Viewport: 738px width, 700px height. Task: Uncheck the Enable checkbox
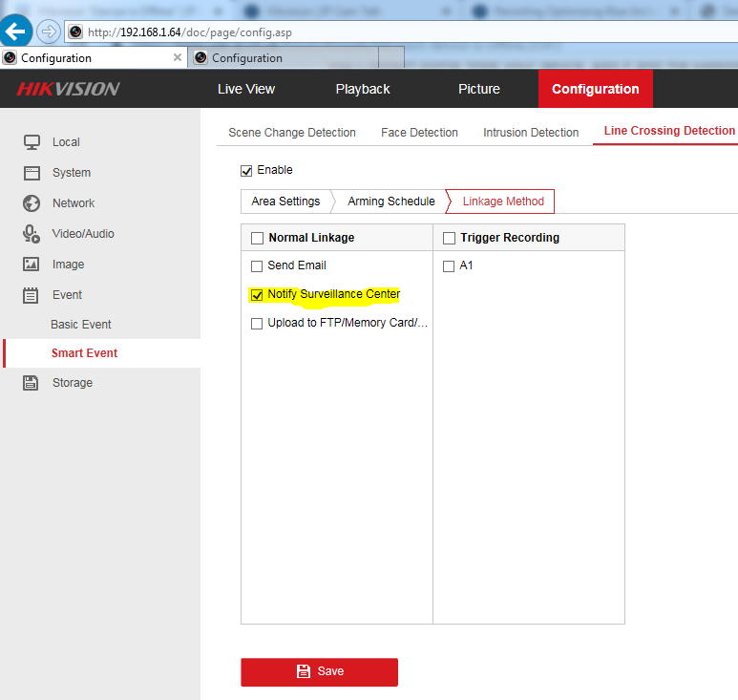click(x=246, y=171)
